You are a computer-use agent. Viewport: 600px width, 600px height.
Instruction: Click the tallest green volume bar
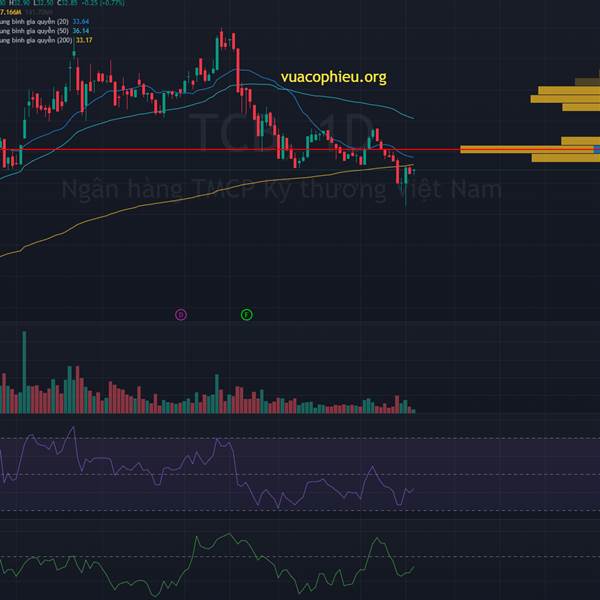coord(24,372)
